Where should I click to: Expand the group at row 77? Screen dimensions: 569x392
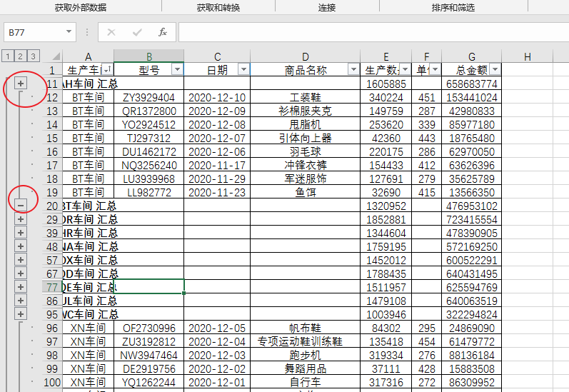21,287
